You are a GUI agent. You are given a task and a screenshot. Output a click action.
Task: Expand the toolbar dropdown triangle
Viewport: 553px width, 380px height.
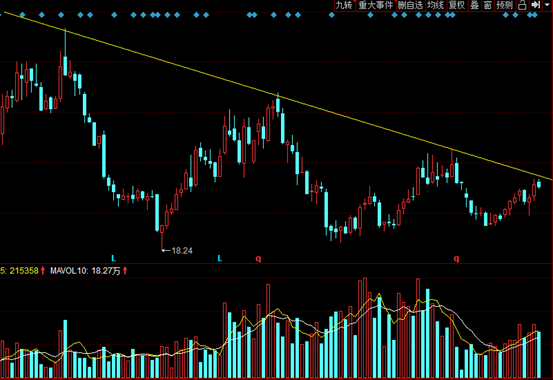click(547, 5)
